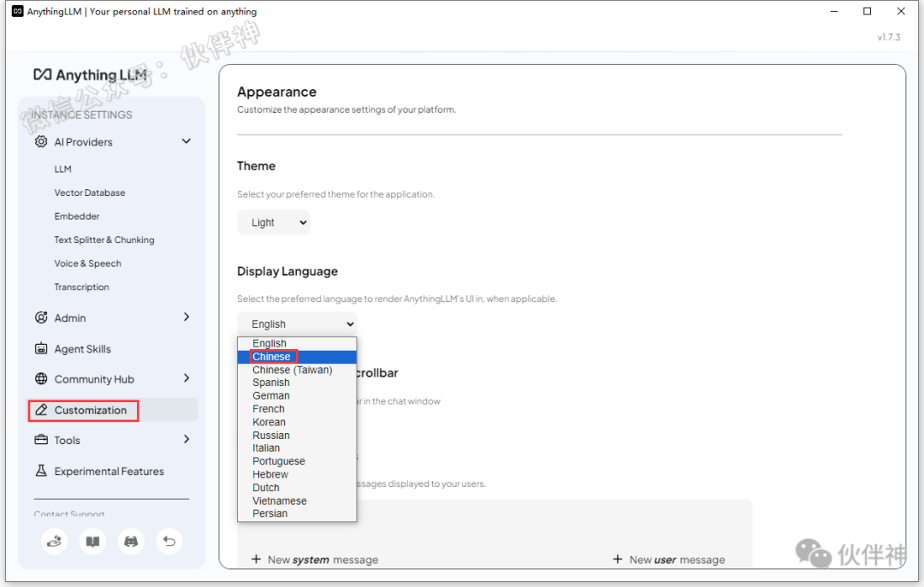Open the support hand icon button
The height and width of the screenshot is (587, 924).
54,541
